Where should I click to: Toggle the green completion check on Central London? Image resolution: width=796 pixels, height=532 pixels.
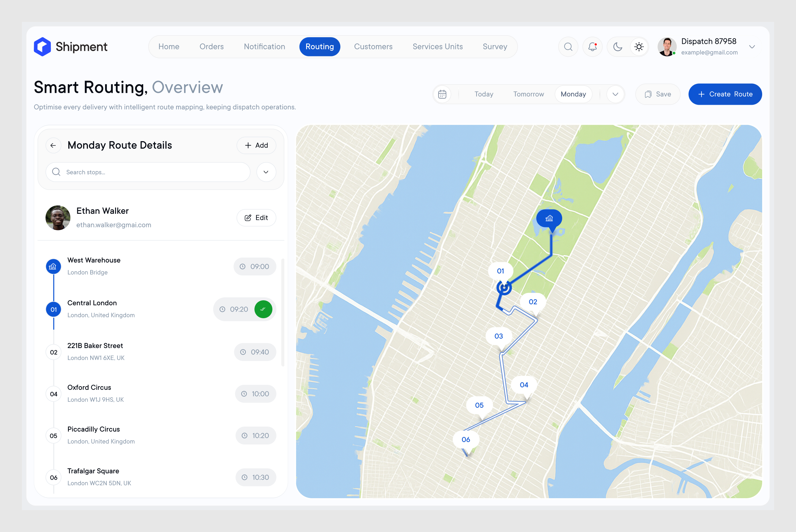pos(263,309)
